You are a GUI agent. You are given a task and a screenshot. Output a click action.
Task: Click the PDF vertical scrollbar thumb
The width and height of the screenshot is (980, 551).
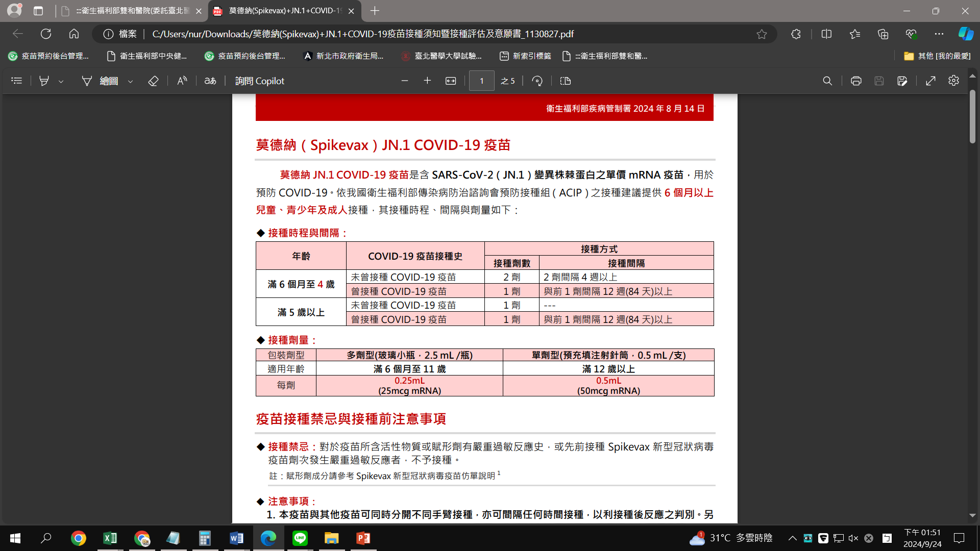[x=972, y=116]
